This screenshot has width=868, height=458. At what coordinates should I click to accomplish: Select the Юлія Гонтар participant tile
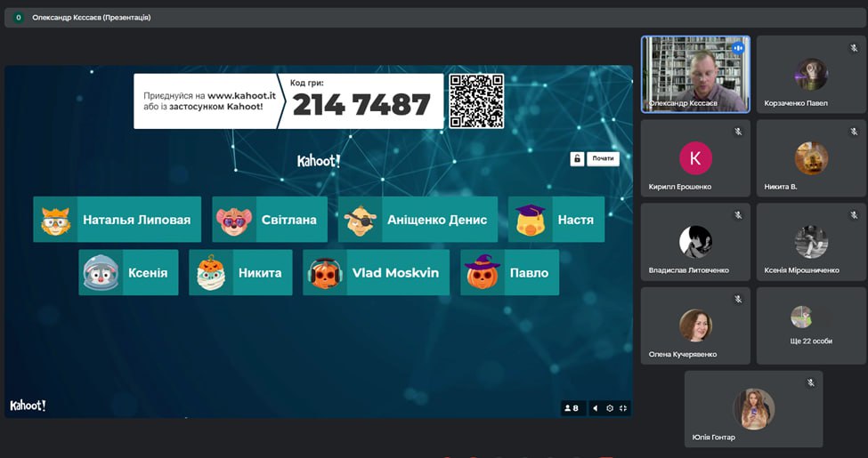[753, 409]
